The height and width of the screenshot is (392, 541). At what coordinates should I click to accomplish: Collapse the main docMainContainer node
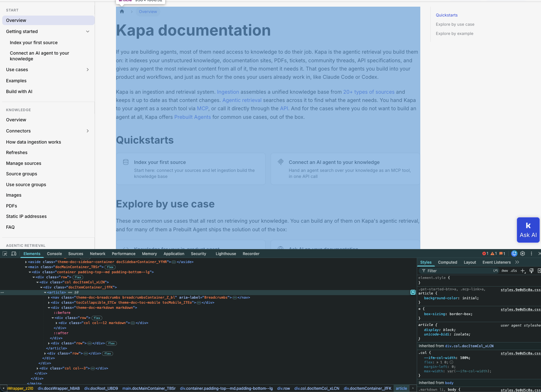pyautogui.click(x=26, y=267)
